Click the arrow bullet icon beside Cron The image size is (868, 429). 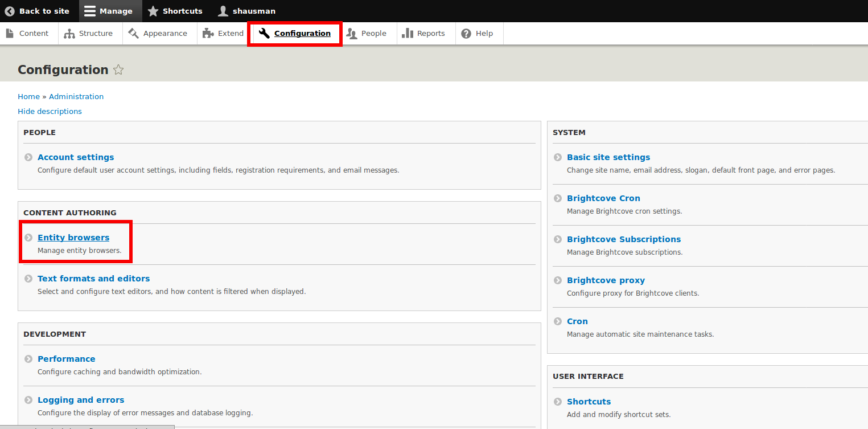[x=558, y=321]
